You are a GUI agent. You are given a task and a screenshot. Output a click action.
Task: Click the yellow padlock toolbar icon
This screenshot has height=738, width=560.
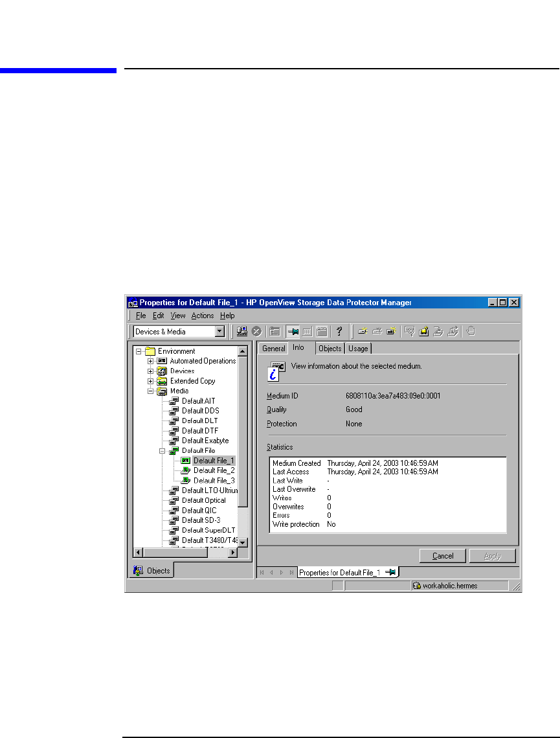coord(423,331)
